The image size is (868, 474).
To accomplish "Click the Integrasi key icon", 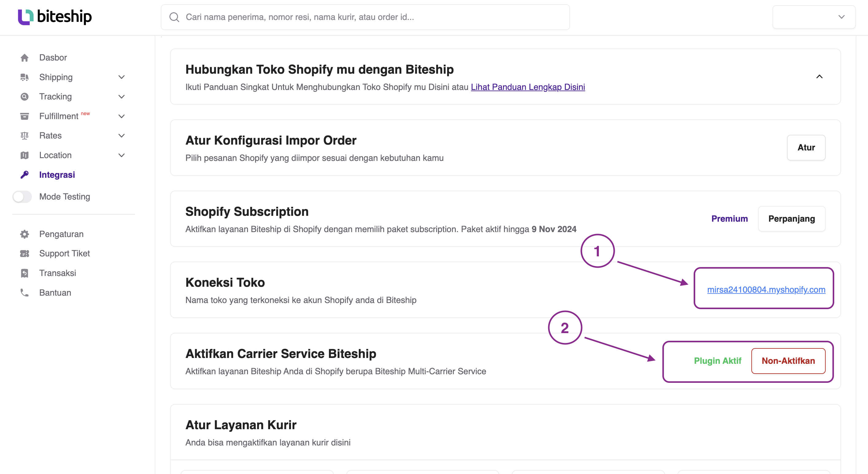I will [24, 175].
